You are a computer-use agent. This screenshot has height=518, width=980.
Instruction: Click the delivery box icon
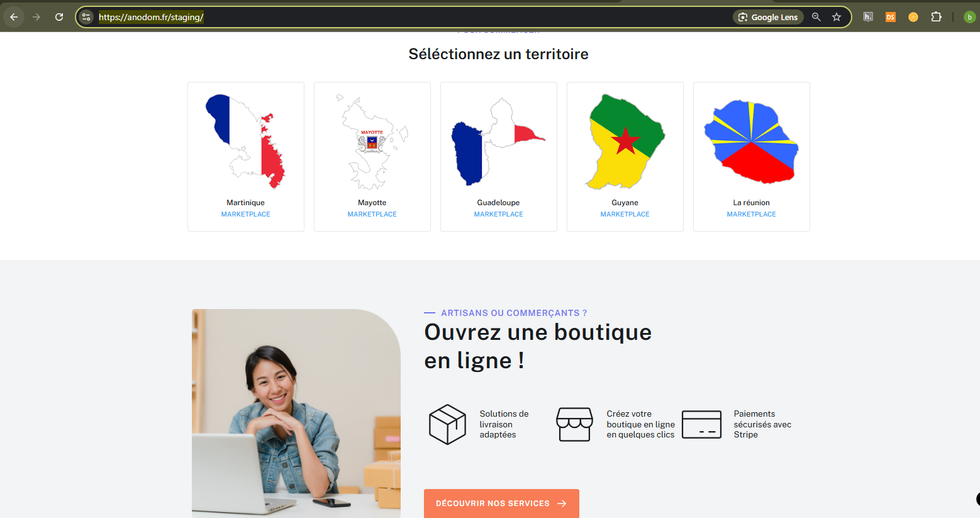tap(447, 424)
